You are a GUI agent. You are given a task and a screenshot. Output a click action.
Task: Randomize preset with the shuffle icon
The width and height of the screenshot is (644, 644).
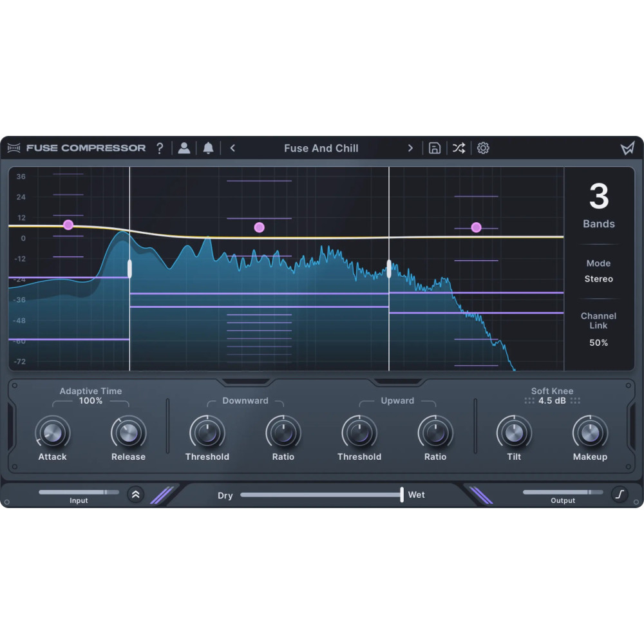point(459,148)
